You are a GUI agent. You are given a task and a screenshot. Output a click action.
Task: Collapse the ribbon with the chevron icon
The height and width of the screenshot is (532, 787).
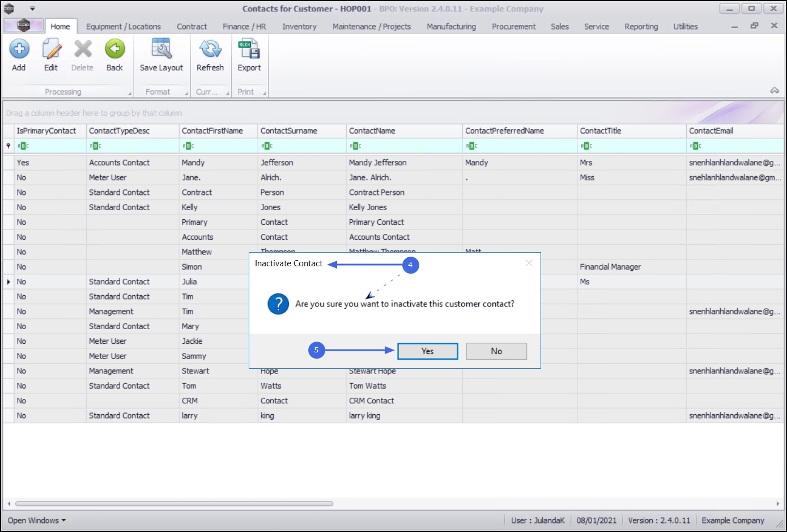tap(775, 91)
